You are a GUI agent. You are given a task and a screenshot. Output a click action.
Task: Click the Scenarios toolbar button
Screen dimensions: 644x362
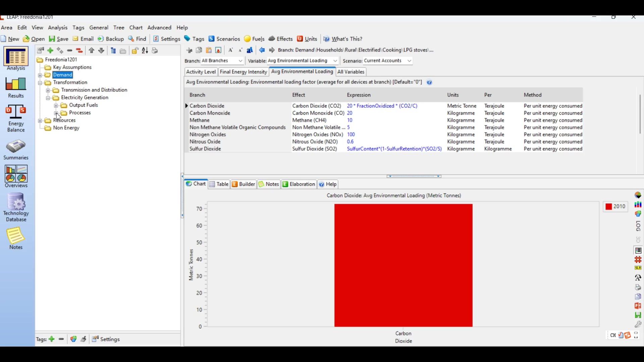point(224,39)
